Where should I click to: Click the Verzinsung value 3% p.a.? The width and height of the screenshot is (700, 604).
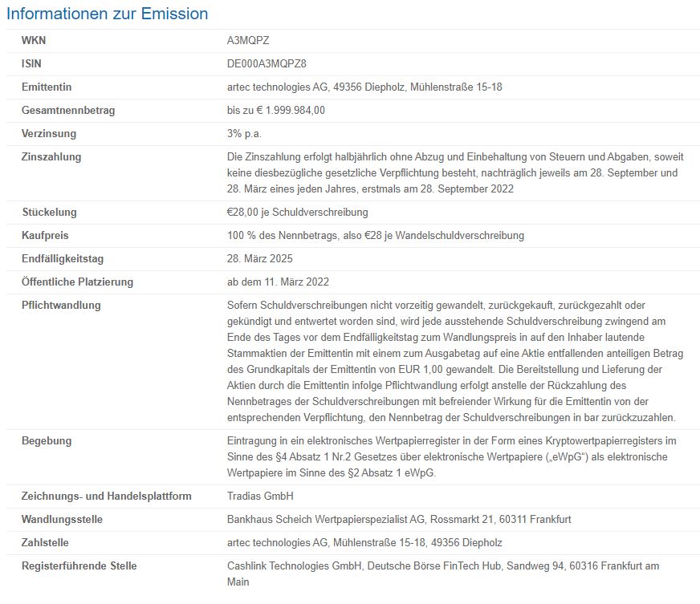244,133
